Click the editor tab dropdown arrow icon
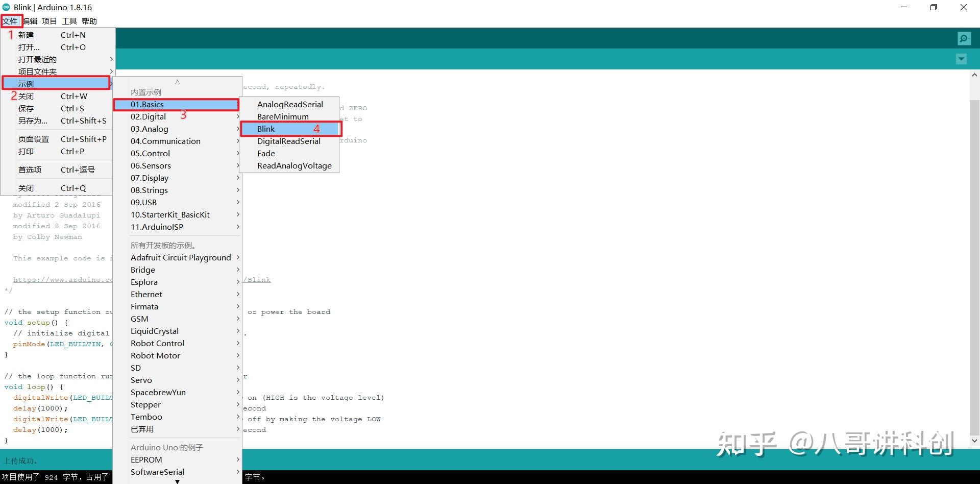This screenshot has height=484, width=980. click(961, 59)
